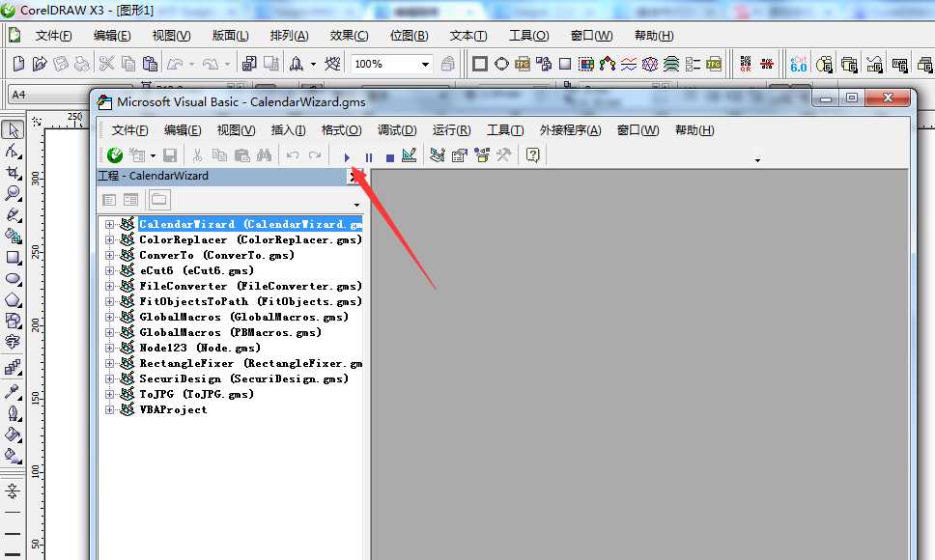Select the Shape tool in CorelDRAW toolbox

pos(13,152)
